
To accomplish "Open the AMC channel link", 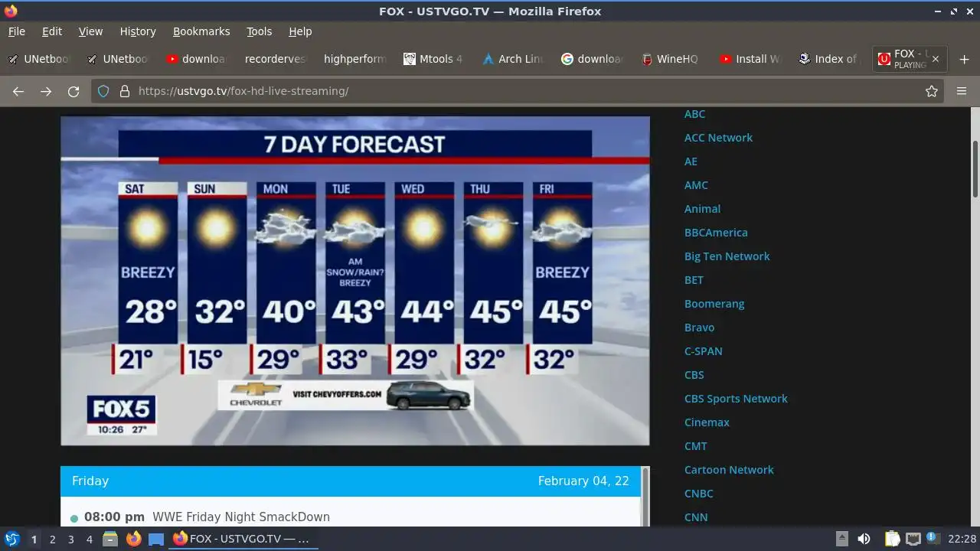I will pyautogui.click(x=696, y=185).
